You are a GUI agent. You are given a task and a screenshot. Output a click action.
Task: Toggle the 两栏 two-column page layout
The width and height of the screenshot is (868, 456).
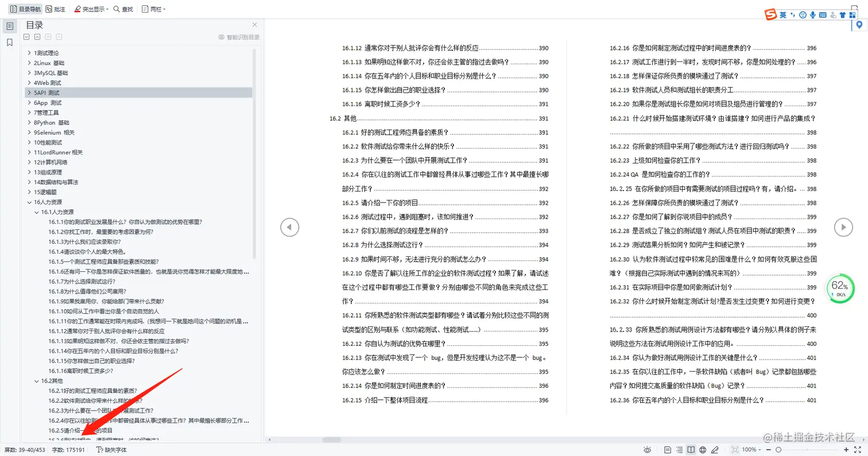tap(153, 9)
